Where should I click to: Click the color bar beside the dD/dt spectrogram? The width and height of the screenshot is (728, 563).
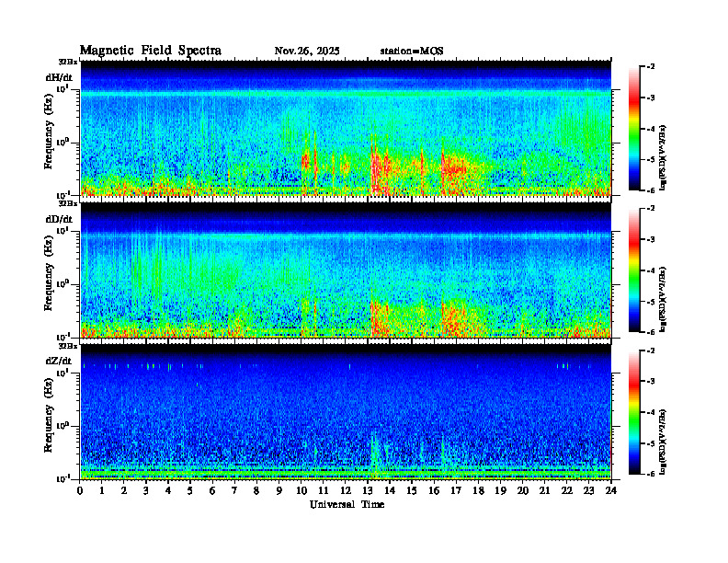pos(634,270)
